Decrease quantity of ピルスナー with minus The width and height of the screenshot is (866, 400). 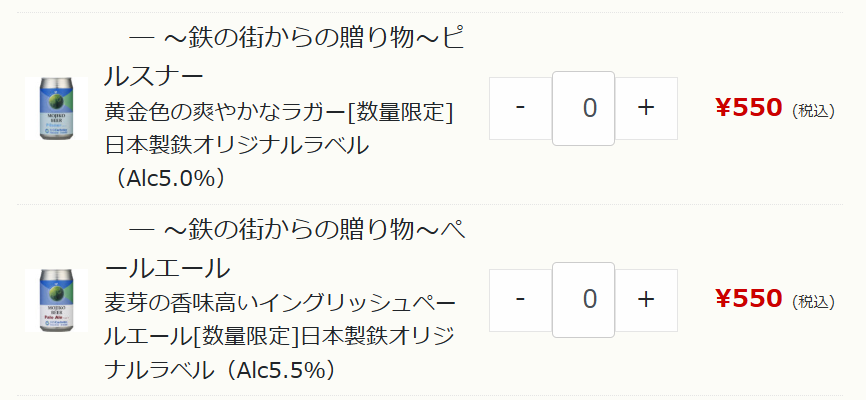520,108
